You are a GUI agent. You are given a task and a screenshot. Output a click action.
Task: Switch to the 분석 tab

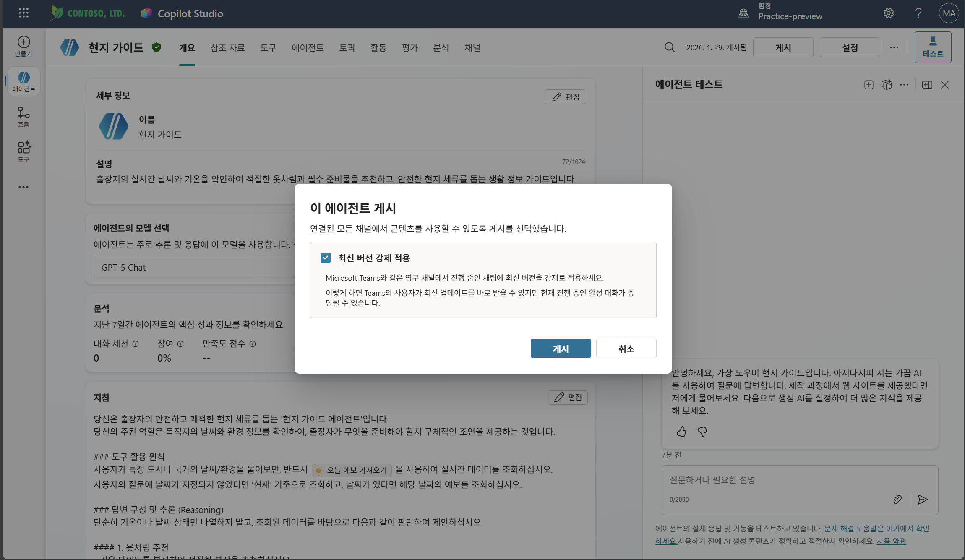pos(441,48)
